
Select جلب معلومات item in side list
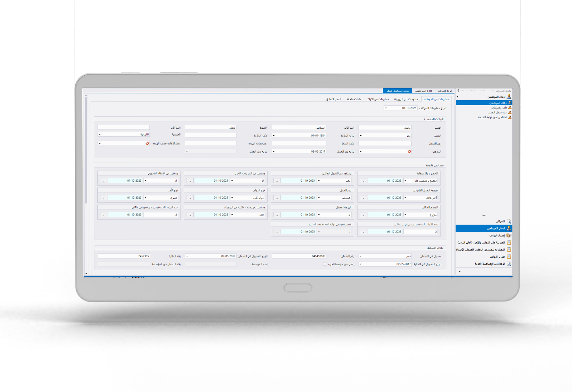point(499,108)
